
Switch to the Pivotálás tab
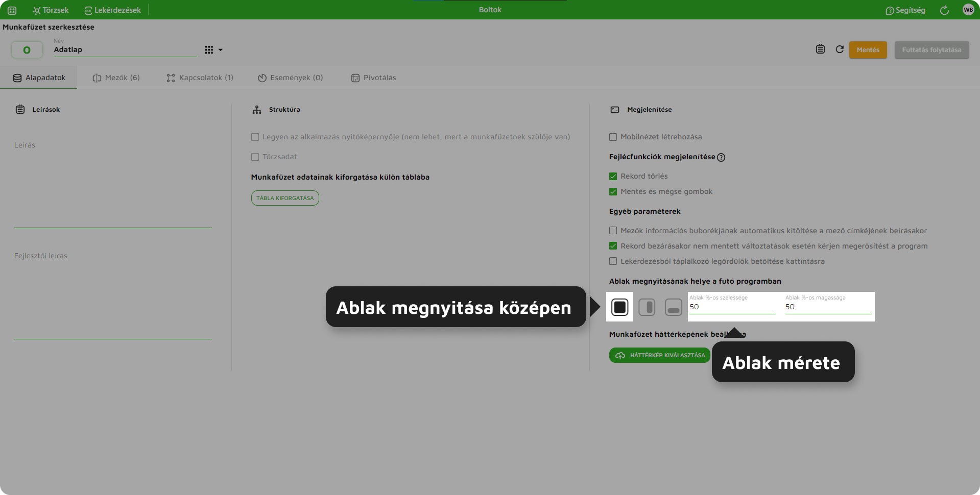click(373, 78)
